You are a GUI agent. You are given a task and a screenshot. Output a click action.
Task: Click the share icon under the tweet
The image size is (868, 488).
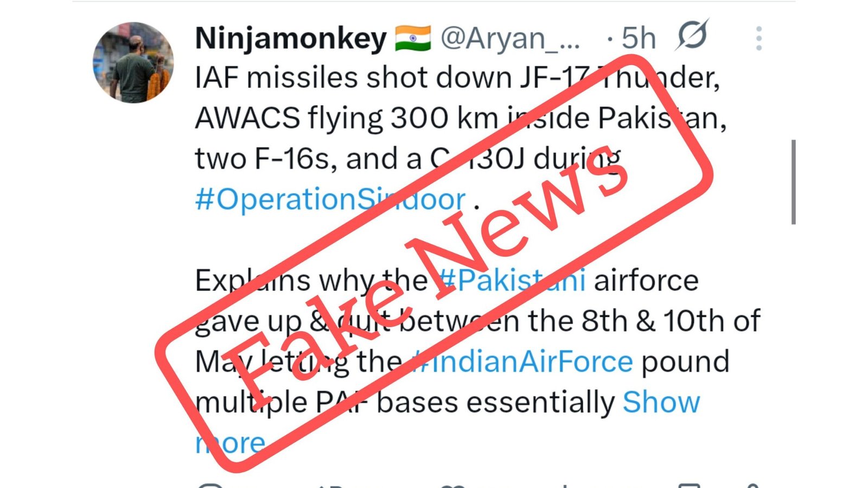point(751,485)
